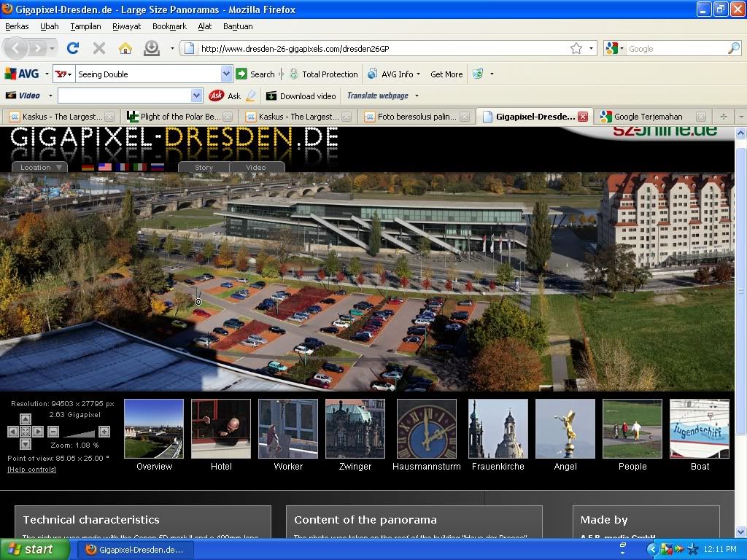Open the Location dropdown on the panorama
This screenshot has width=747, height=560.
[x=40, y=167]
